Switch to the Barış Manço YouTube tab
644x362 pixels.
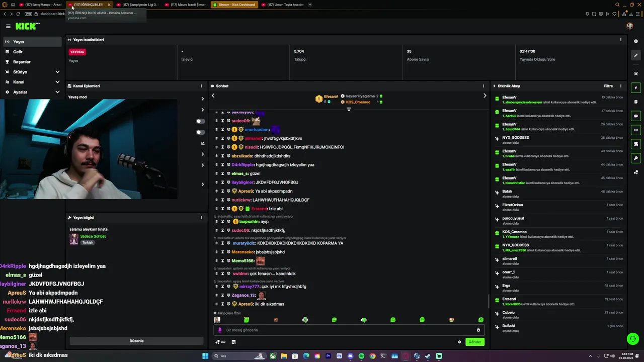pos(40,5)
